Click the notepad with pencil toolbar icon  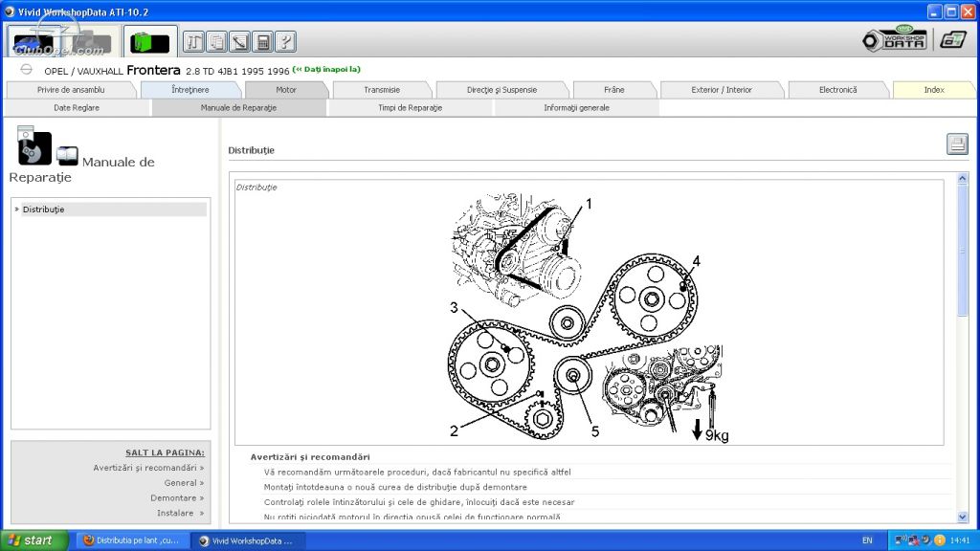[240, 42]
